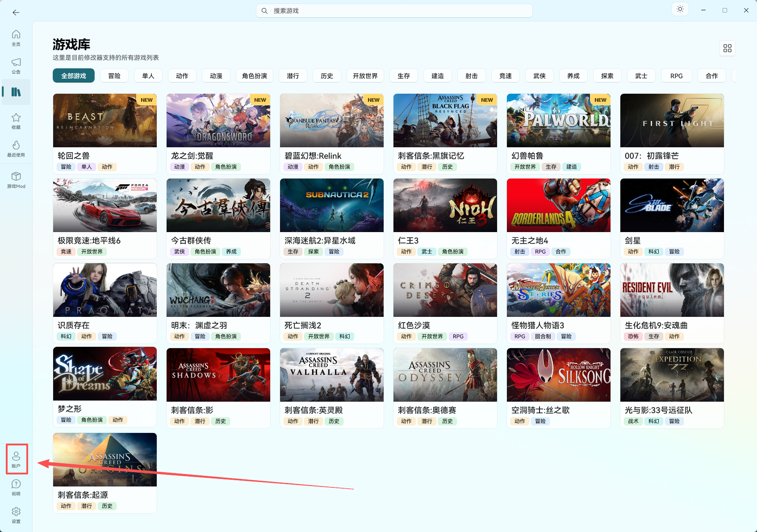This screenshot has height=532, width=757.
Task: Open the 轮回之兽 game cover
Action: (105, 121)
